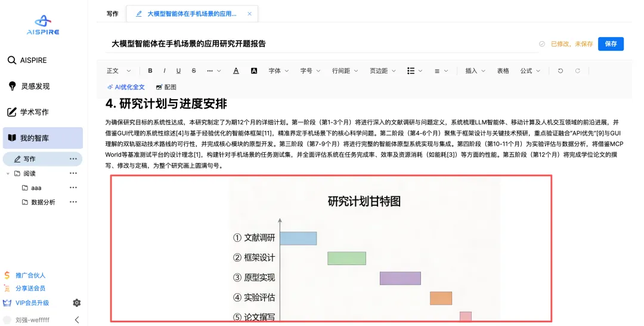Screen dimensions: 644x326
Task: Edit the document title field
Action: pyautogui.click(x=322, y=44)
